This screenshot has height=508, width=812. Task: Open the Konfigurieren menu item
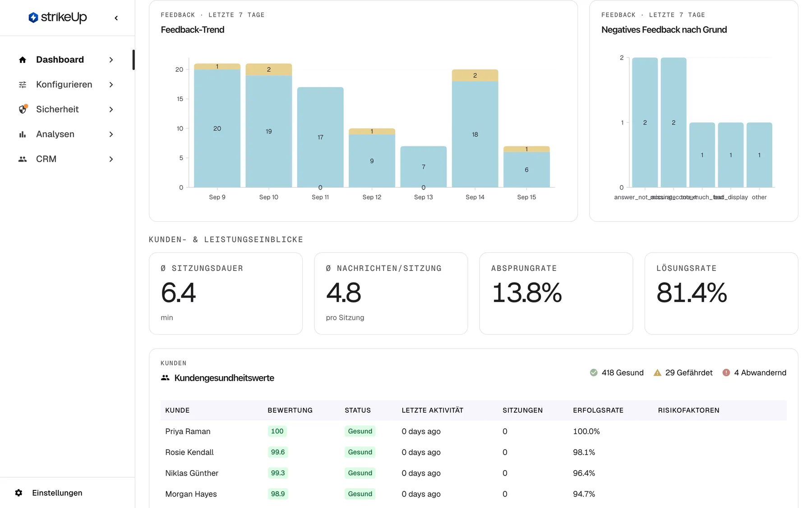[67, 84]
